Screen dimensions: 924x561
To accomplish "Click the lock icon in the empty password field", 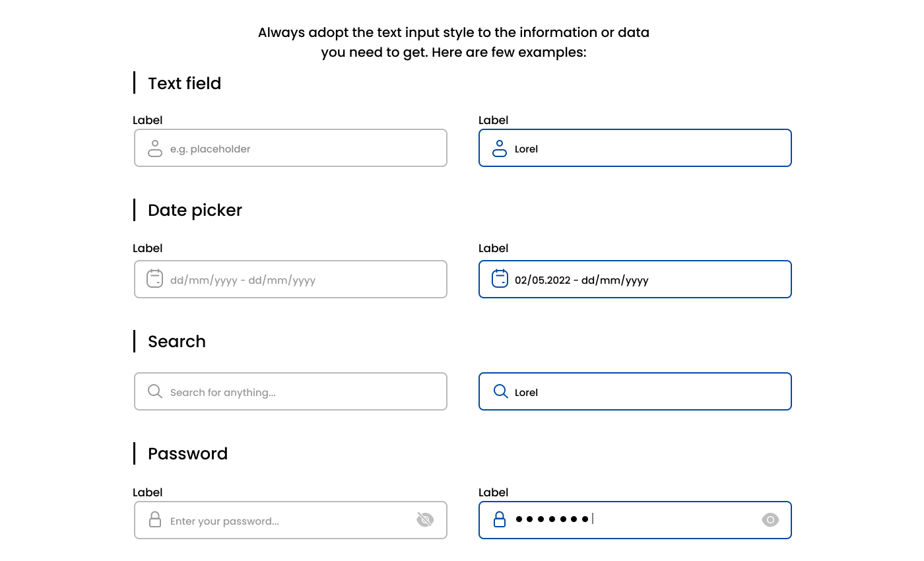I will [x=154, y=520].
